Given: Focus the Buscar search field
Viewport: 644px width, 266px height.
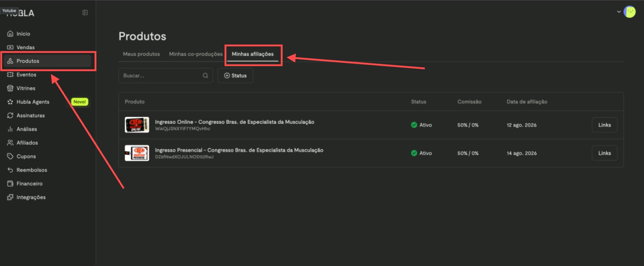Looking at the screenshot, I should pos(165,76).
